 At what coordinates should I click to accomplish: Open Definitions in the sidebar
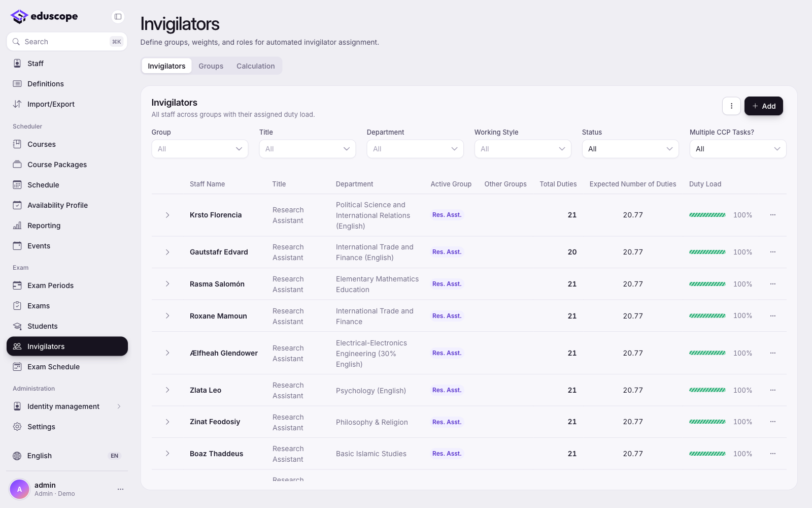click(x=67, y=84)
